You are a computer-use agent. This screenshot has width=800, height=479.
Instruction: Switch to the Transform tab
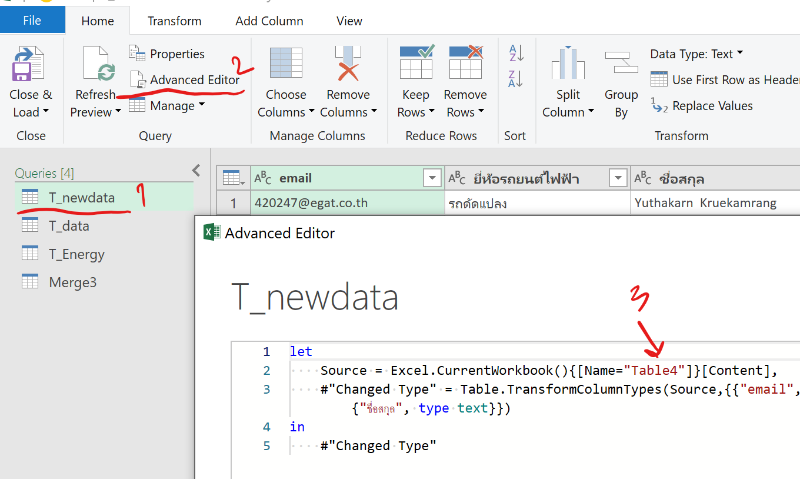click(x=174, y=21)
